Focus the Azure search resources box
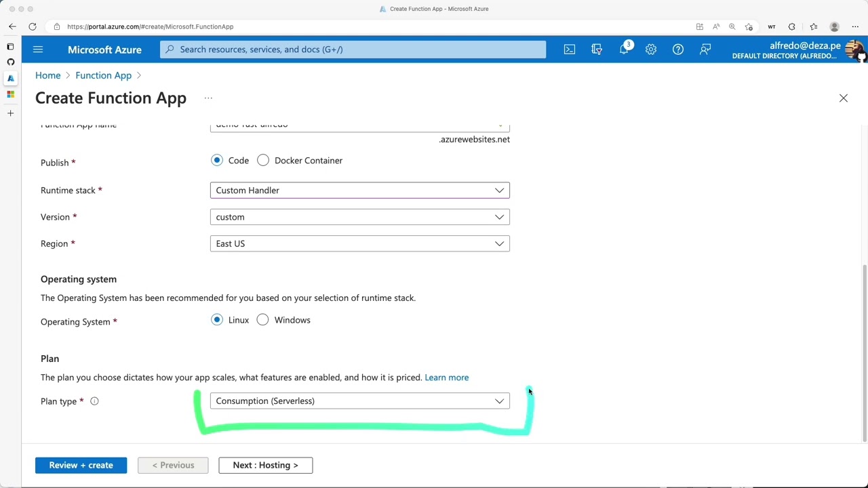 pos(353,49)
